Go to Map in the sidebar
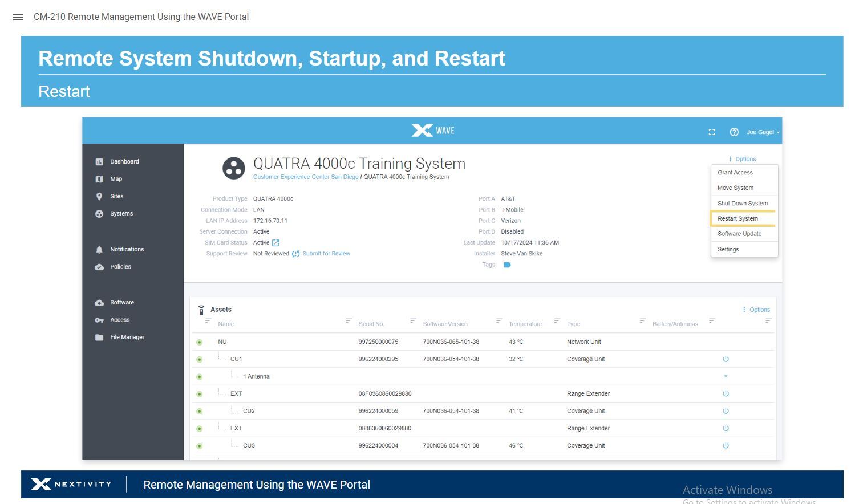Viewport: 855px width, 504px height. click(x=116, y=179)
